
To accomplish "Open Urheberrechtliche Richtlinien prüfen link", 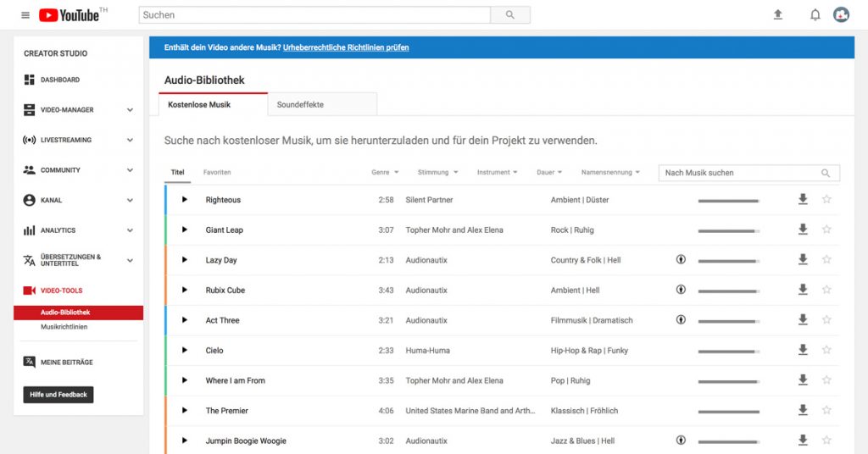I will [x=346, y=47].
